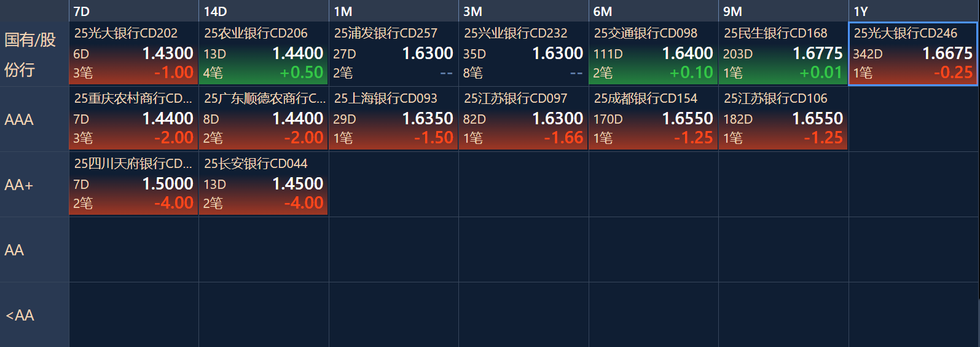Image resolution: width=980 pixels, height=347 pixels.
Task: Open the 25民生银行CD168 quote card
Action: [x=783, y=54]
